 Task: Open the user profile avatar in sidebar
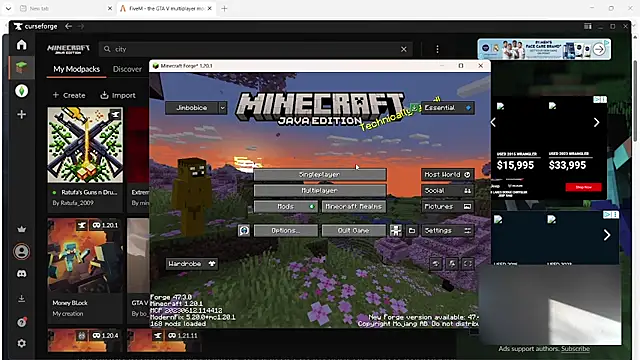(x=22, y=251)
